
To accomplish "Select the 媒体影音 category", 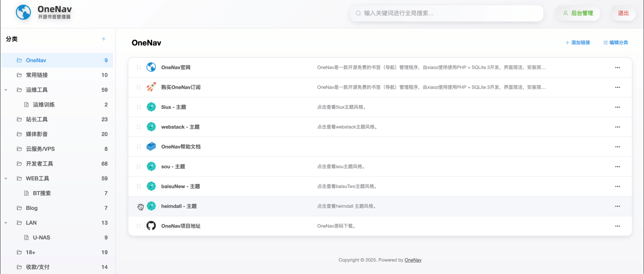I will coord(57,134).
